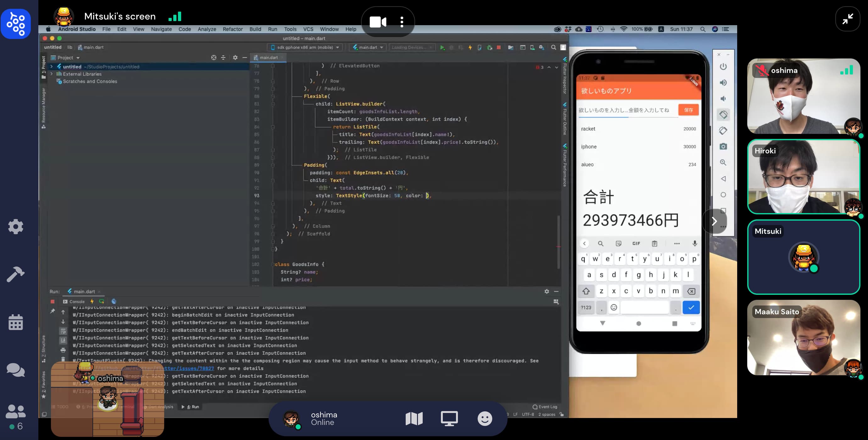This screenshot has width=868, height=440.
Task: Stop the running app with the red square in toolbar
Action: [499, 47]
